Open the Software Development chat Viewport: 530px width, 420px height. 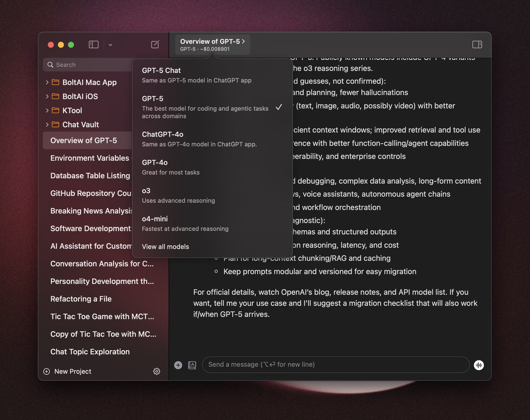(x=91, y=229)
